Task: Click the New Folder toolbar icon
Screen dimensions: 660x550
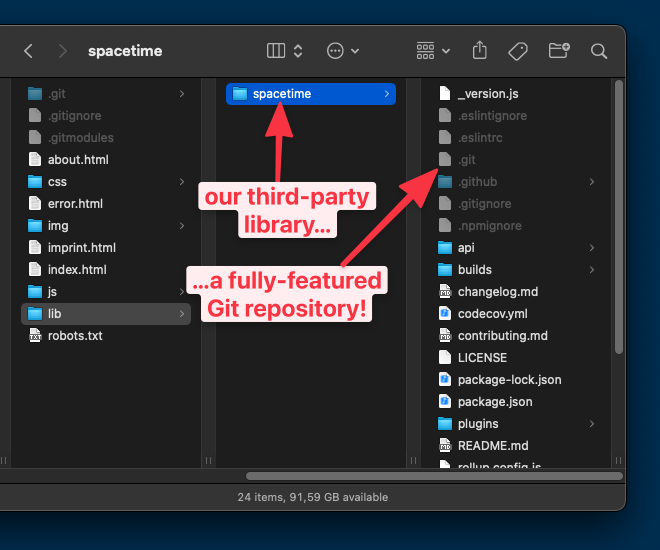Action: tap(559, 51)
